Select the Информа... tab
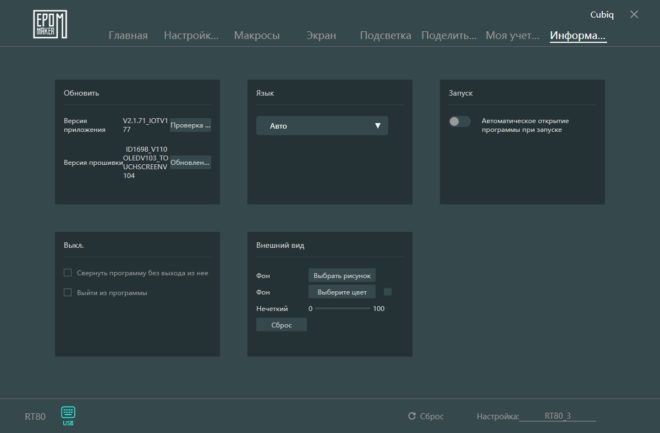 coord(578,35)
